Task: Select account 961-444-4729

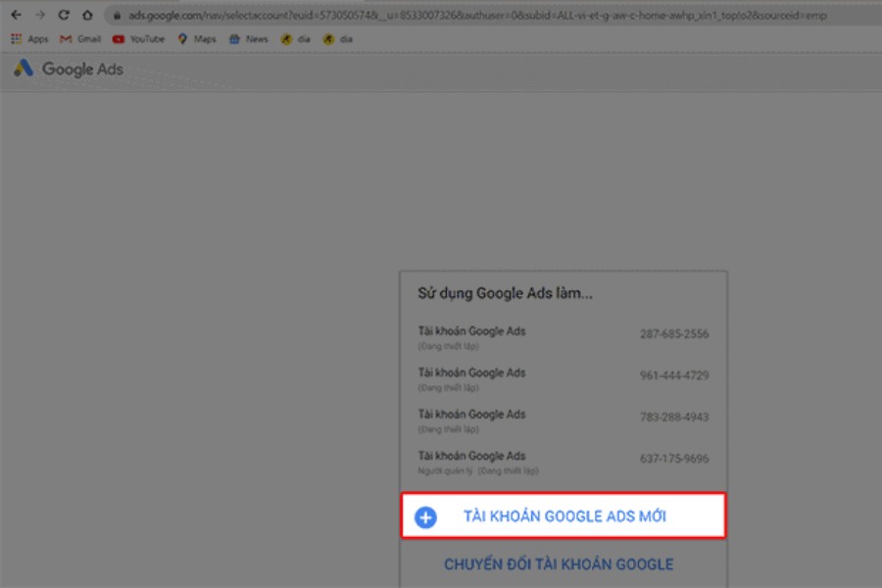Action: click(563, 379)
